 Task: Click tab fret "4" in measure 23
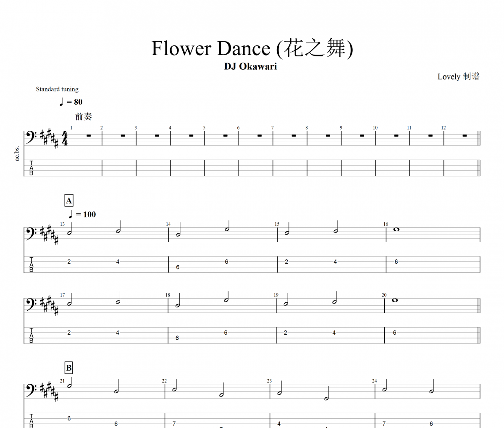[x=279, y=423]
